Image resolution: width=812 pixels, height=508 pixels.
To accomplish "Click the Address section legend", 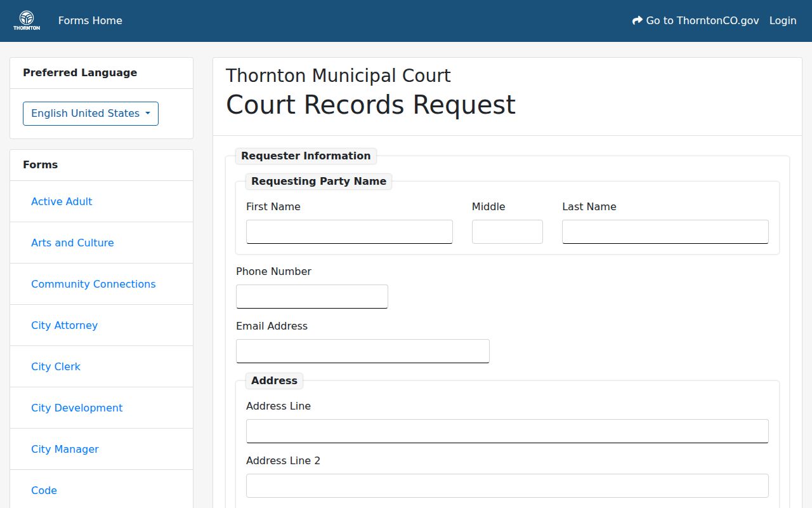I will 274,380.
